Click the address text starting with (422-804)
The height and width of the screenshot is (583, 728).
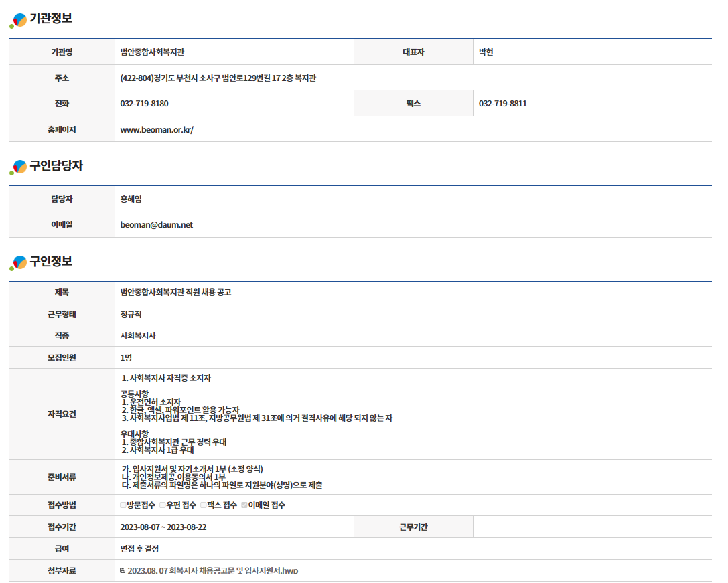click(x=218, y=78)
